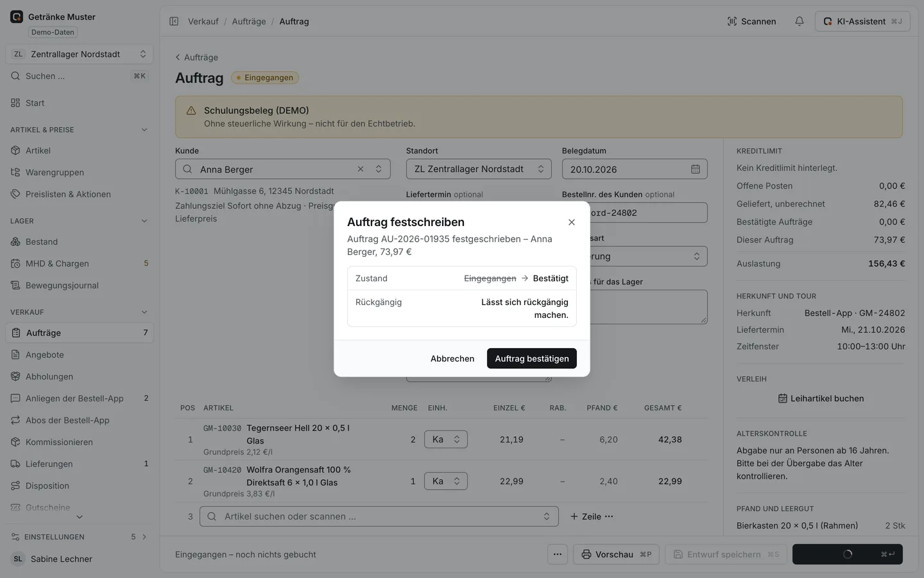Expand the Einstellungen section
This screenshot has height=578, width=924.
(80, 537)
